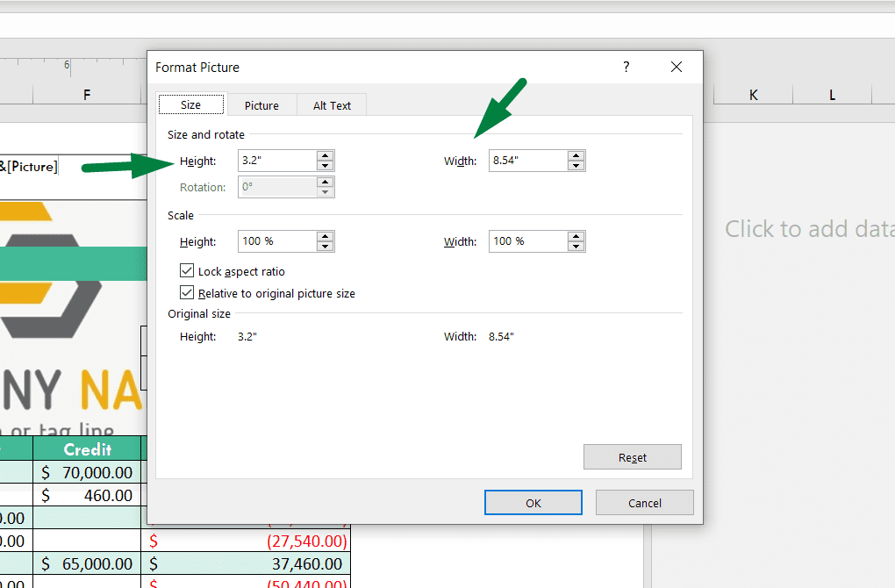Decrease the Scale Width percentage spinner
The height and width of the screenshot is (588, 895).
(x=576, y=246)
